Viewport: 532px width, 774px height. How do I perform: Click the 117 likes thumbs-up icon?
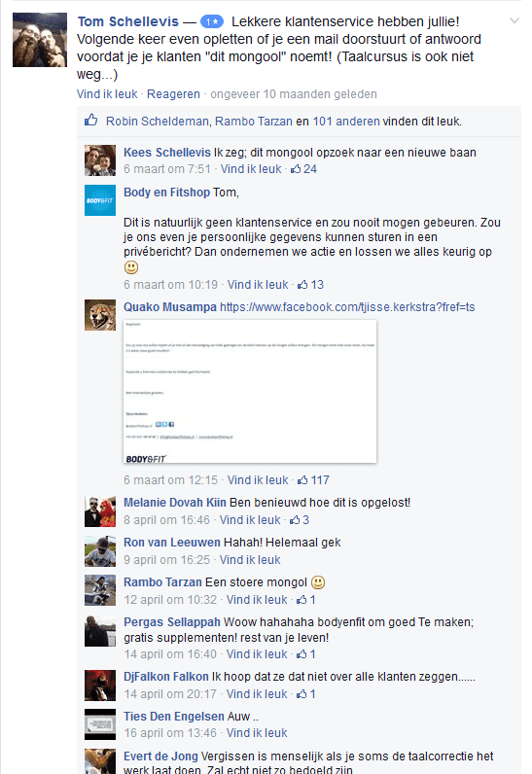tap(302, 480)
